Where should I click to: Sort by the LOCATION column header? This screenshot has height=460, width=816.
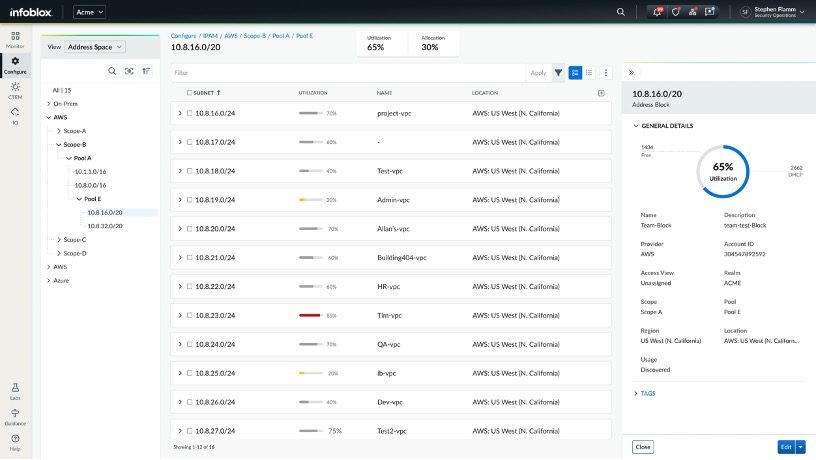484,93
